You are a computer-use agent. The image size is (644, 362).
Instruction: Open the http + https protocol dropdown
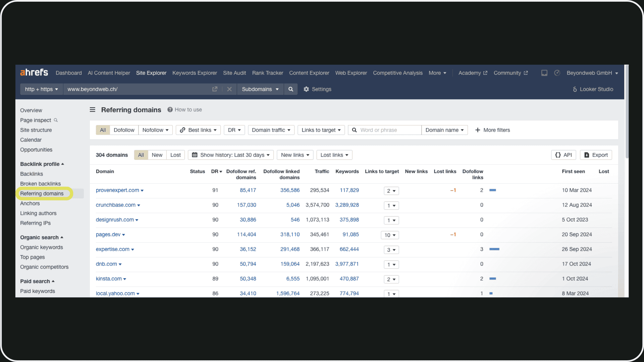(x=42, y=89)
